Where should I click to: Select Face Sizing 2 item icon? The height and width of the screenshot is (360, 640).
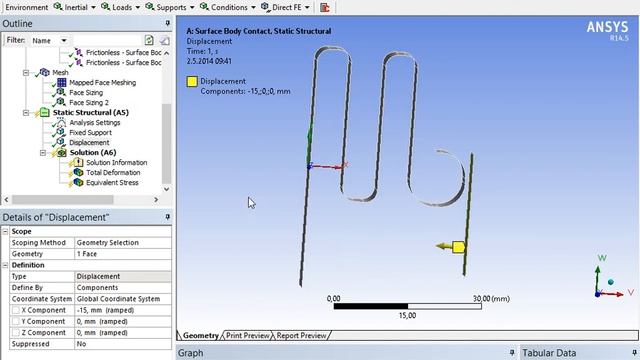pos(61,102)
